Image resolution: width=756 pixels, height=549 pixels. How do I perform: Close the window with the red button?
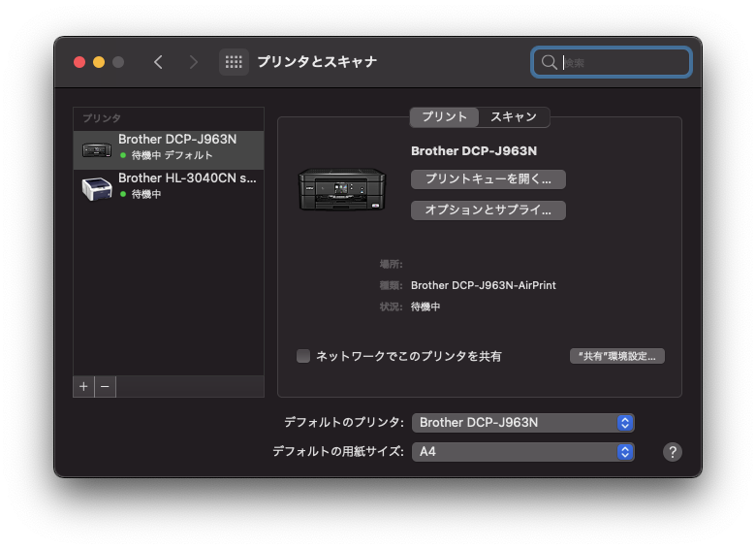click(79, 62)
